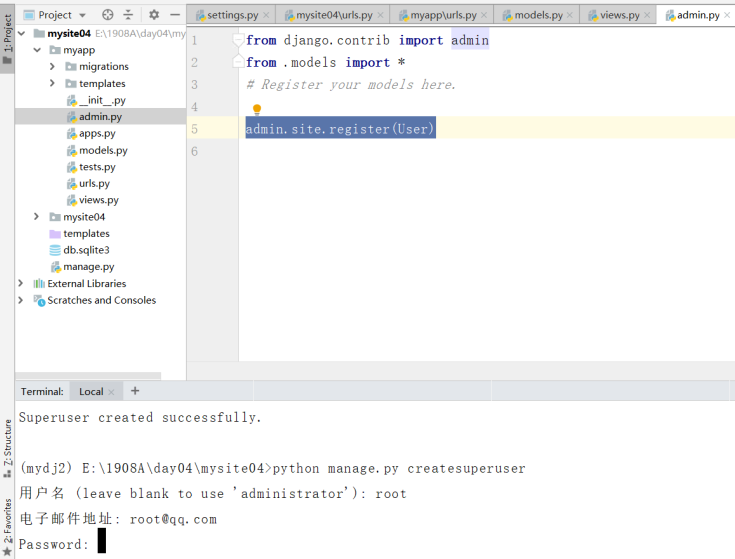Close the Local terminal session
The width and height of the screenshot is (735, 559).
111,392
